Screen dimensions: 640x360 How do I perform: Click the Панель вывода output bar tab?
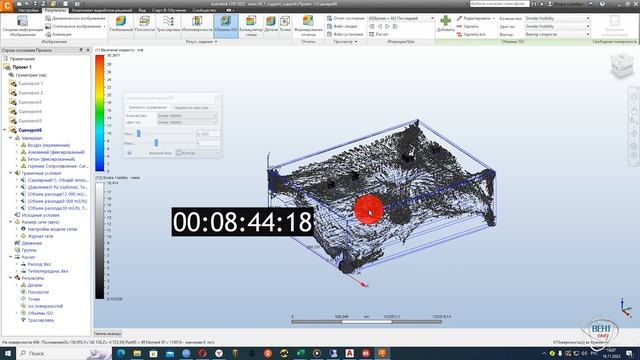point(108,334)
